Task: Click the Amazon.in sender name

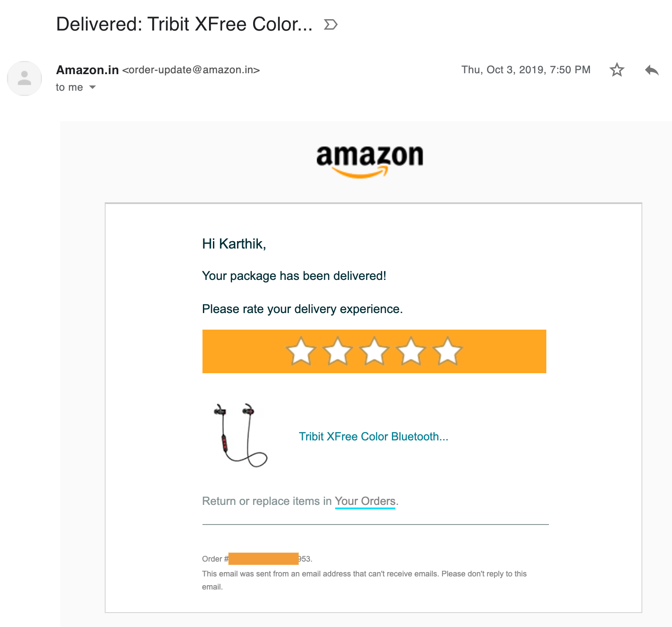Action: (x=87, y=70)
